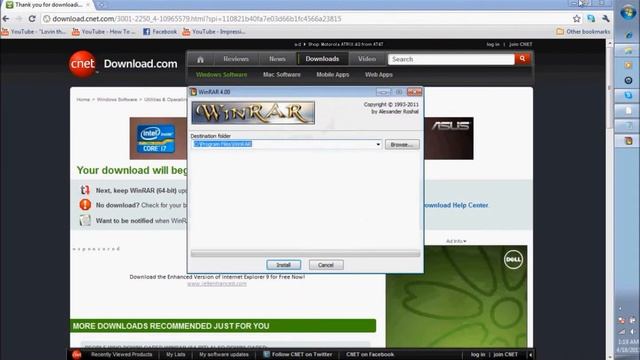Open the Chrome wrench settings menu
The height and width of the screenshot is (360, 640).
(606, 19)
